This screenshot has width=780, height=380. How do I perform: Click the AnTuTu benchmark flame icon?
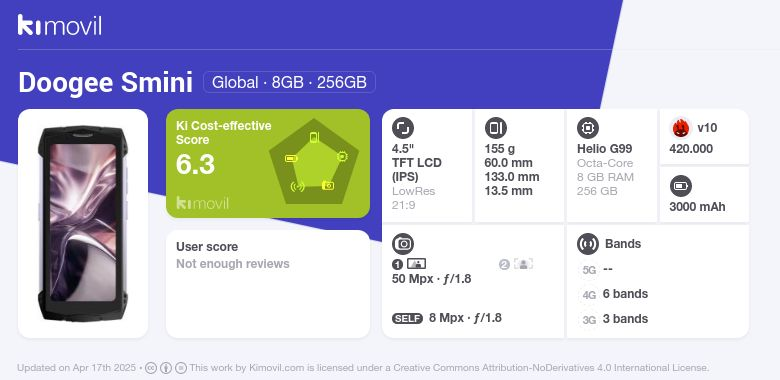click(681, 128)
